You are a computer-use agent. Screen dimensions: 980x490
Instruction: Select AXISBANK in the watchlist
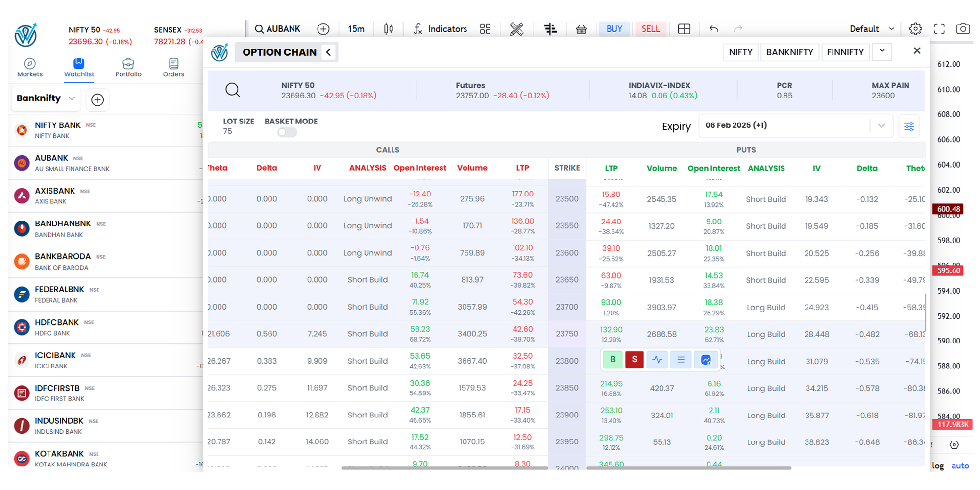(106, 196)
